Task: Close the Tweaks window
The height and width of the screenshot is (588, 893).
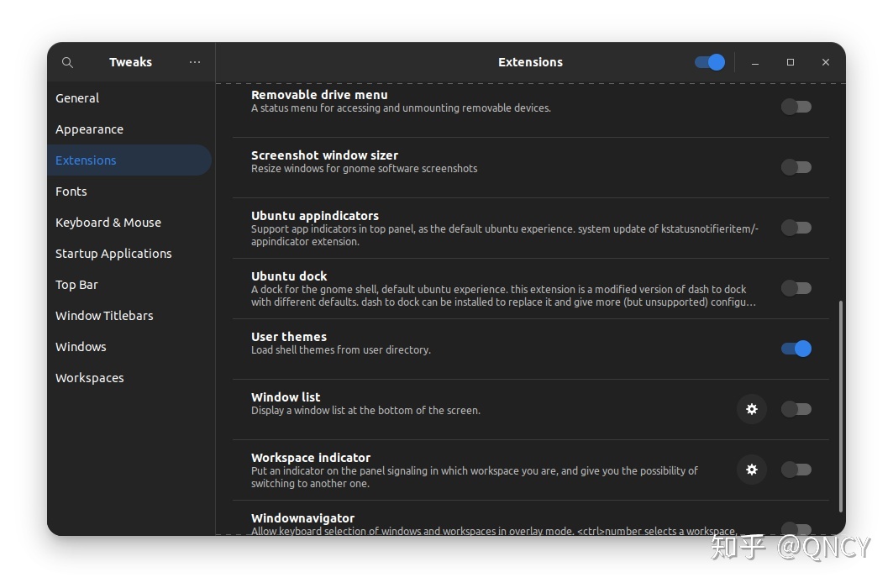Action: pos(826,62)
